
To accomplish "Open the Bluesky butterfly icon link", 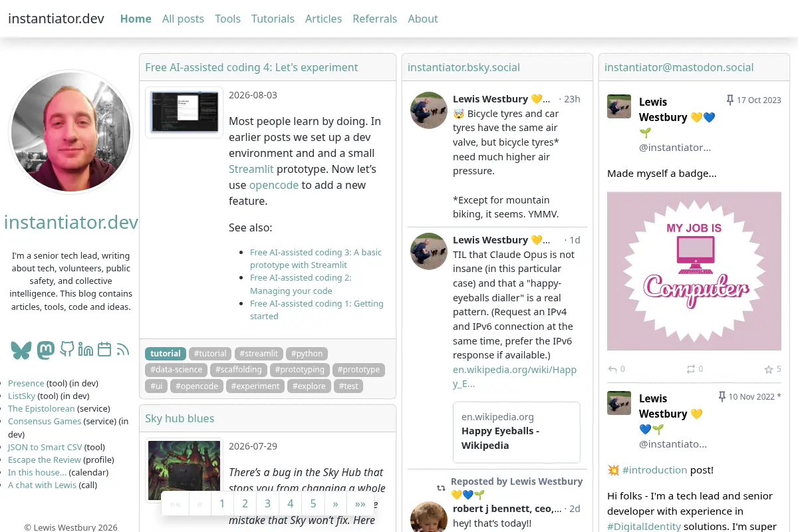I will tap(21, 350).
